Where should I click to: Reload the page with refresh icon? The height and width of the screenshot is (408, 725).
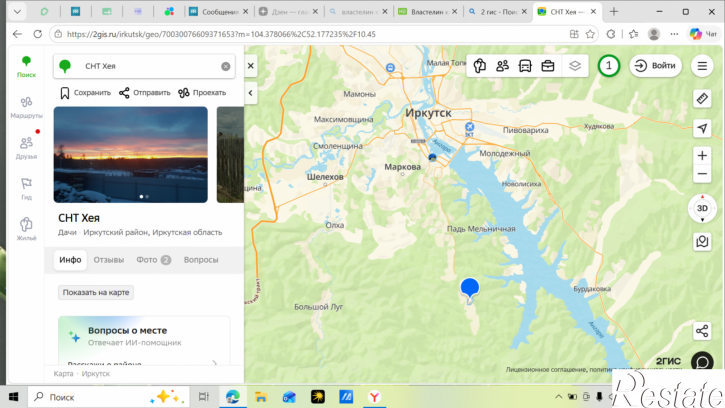coord(38,34)
